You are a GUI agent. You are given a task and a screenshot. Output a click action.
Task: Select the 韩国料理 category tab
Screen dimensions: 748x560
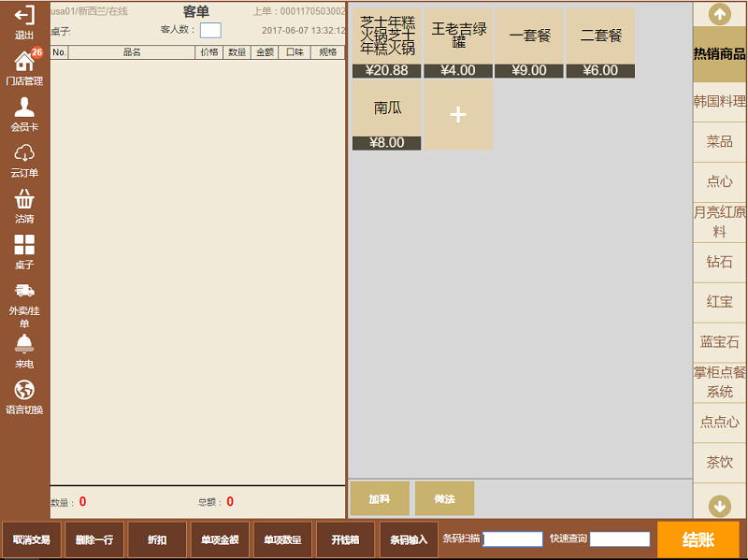coord(719,101)
